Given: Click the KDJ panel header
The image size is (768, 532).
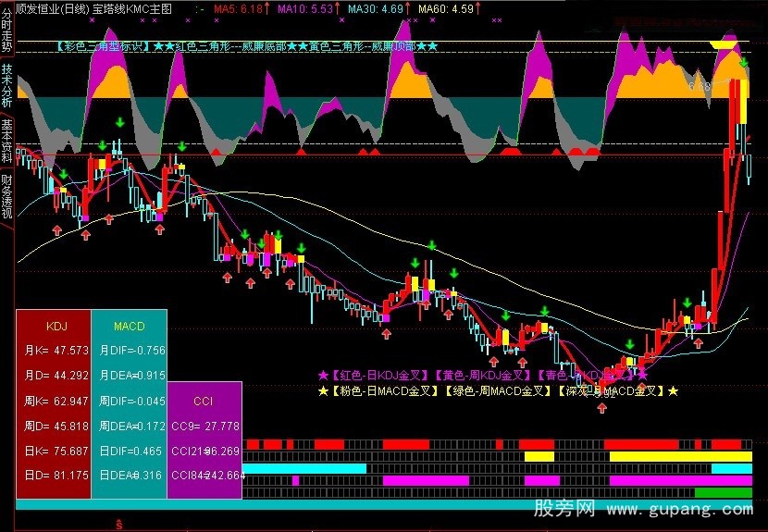Looking at the screenshot, I should click(56, 327).
